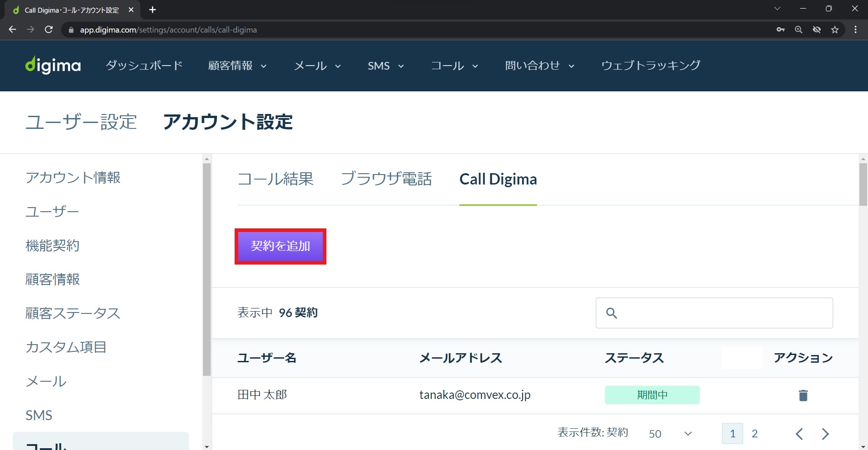Select the Call Digima tab

point(498,179)
